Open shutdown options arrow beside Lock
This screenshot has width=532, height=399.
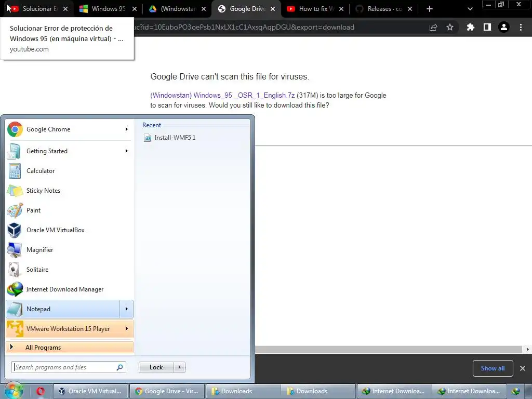tap(179, 367)
